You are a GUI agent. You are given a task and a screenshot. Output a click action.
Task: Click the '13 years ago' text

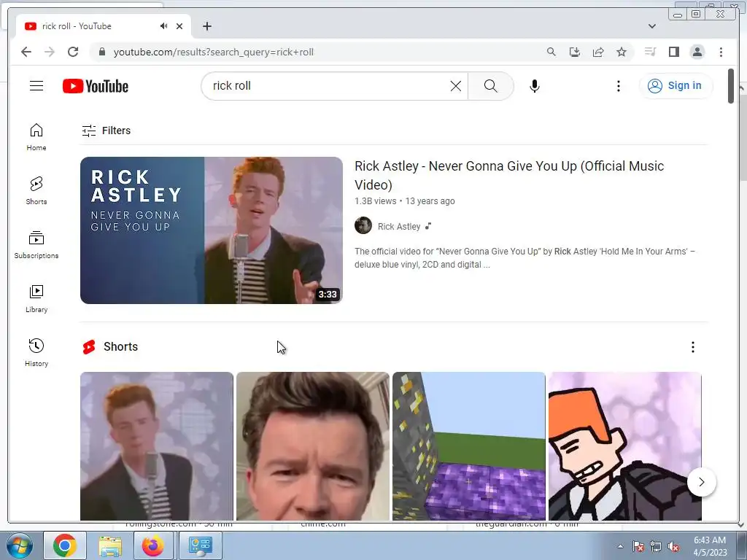[430, 201]
